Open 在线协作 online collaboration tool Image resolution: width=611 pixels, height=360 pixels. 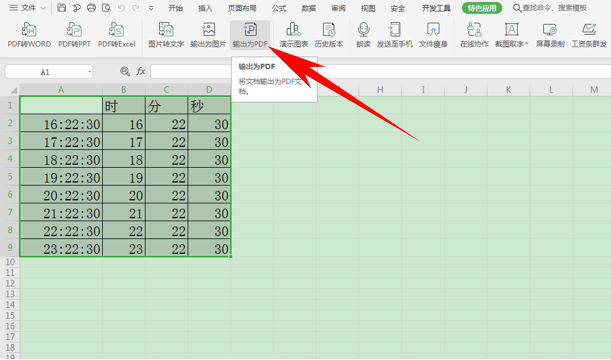click(474, 35)
